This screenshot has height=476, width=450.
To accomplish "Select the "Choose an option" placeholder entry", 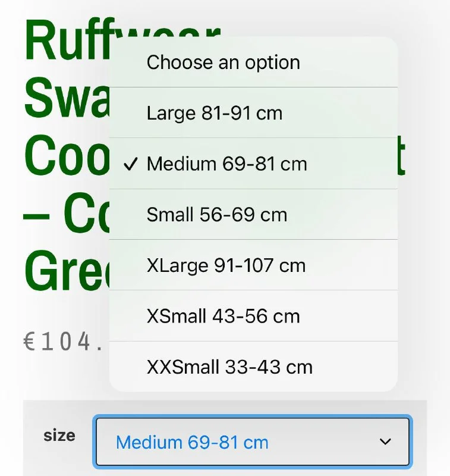I will [223, 62].
